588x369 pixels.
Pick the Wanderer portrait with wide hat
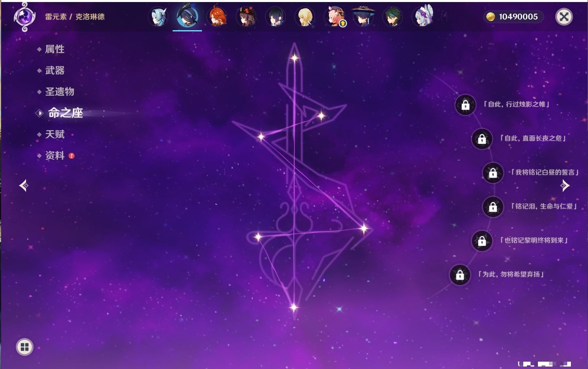click(363, 17)
